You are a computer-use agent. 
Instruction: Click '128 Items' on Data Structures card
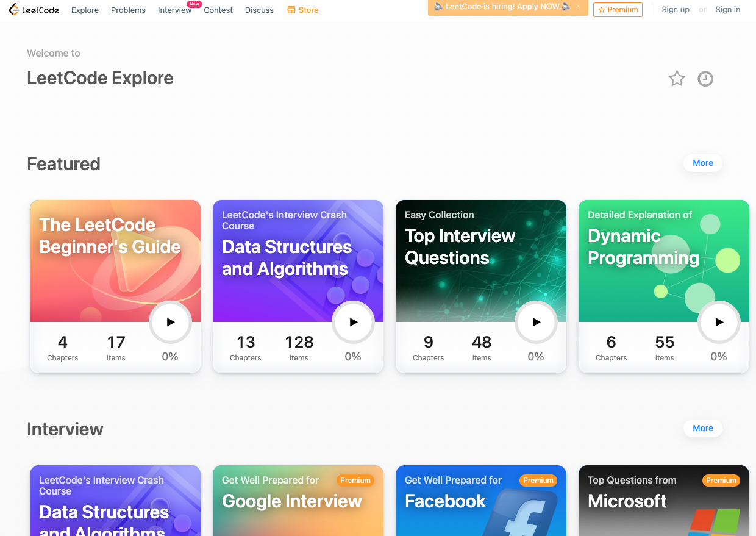299,348
